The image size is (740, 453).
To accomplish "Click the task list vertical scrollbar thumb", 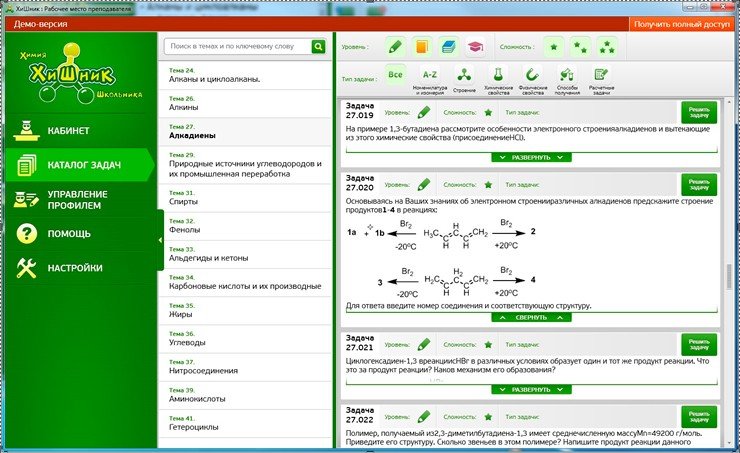I will [x=730, y=277].
